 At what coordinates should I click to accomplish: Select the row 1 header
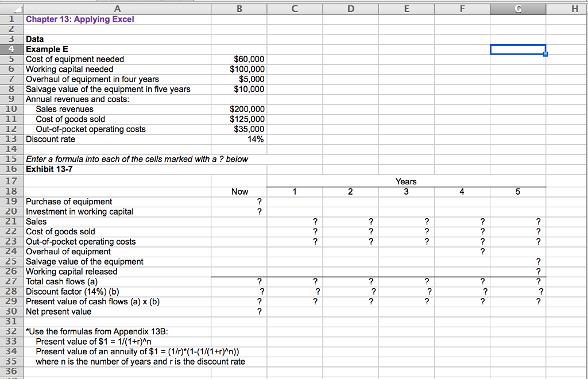[11, 20]
